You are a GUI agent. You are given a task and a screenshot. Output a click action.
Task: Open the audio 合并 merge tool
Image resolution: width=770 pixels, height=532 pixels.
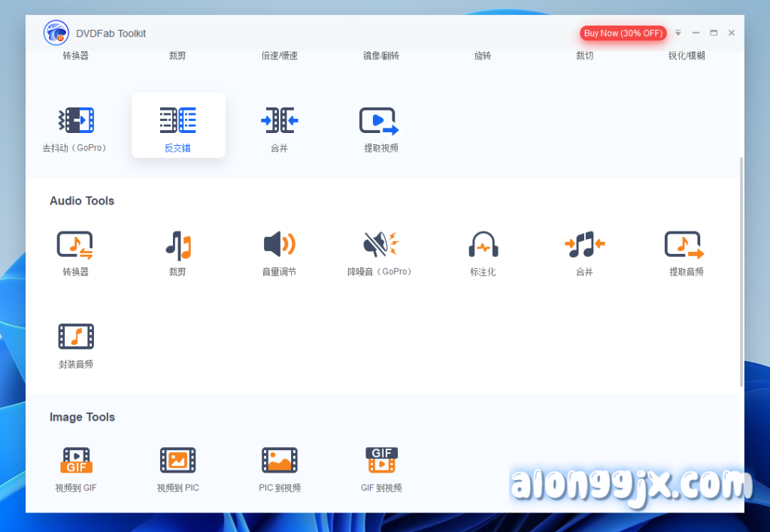(x=584, y=250)
